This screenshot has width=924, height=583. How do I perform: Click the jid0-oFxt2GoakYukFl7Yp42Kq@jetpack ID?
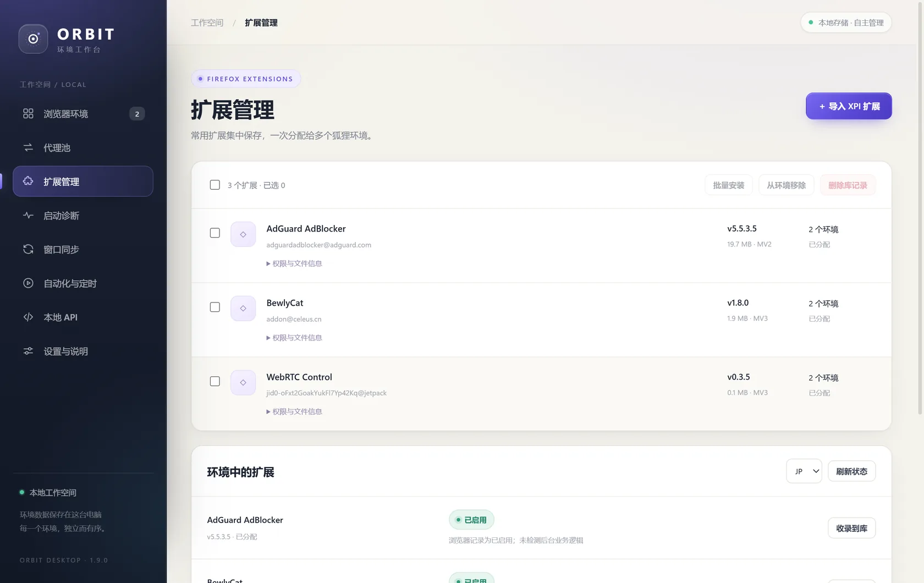[327, 393]
